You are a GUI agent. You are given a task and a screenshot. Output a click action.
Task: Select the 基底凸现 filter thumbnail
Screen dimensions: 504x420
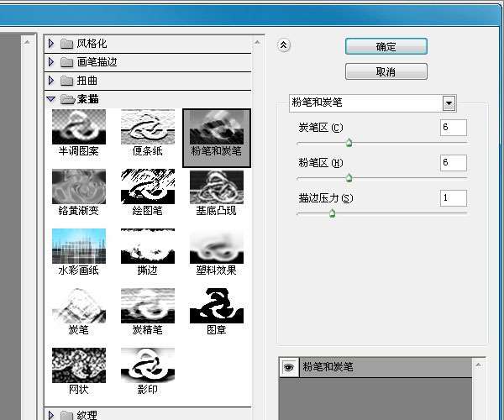pos(217,187)
